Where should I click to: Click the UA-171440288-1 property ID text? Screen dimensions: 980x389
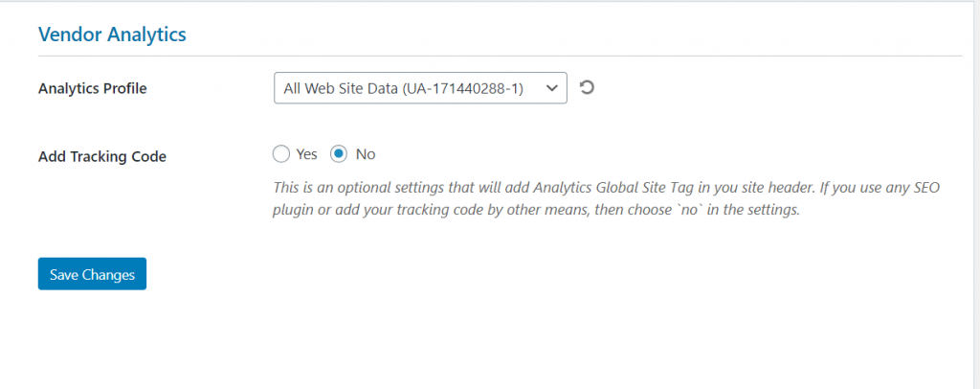(x=462, y=89)
